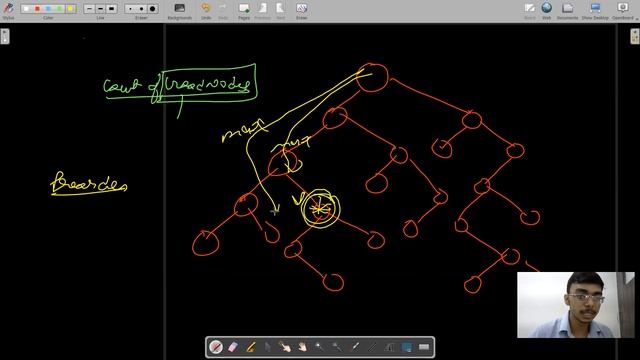Select the Zoom in tool
Image resolution: width=640 pixels, height=360 pixels.
pyautogui.click(x=320, y=347)
